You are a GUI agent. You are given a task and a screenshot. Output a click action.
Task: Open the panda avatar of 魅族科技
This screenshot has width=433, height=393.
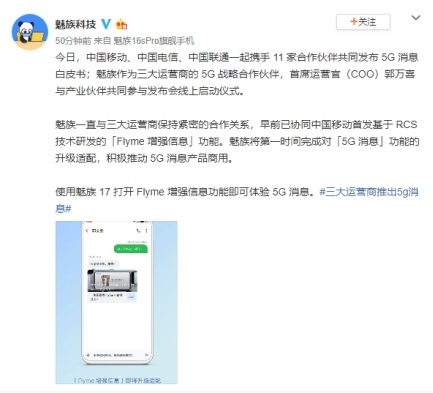tap(30, 32)
